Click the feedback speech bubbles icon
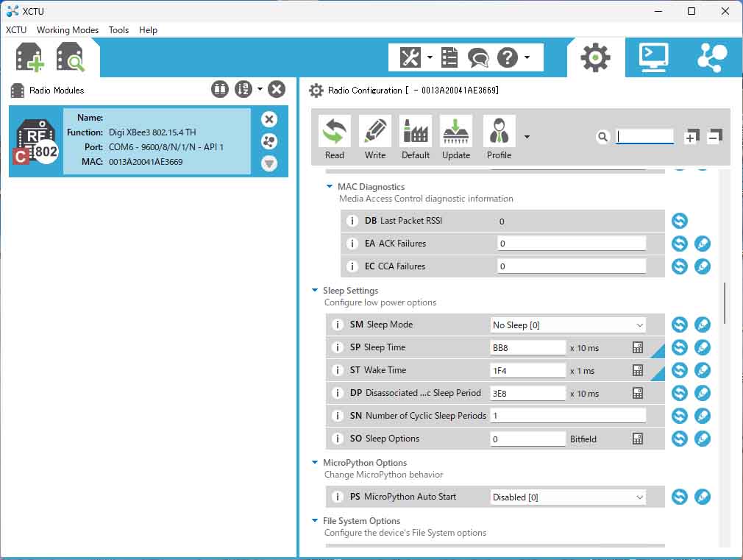The width and height of the screenshot is (743, 560). click(x=478, y=58)
